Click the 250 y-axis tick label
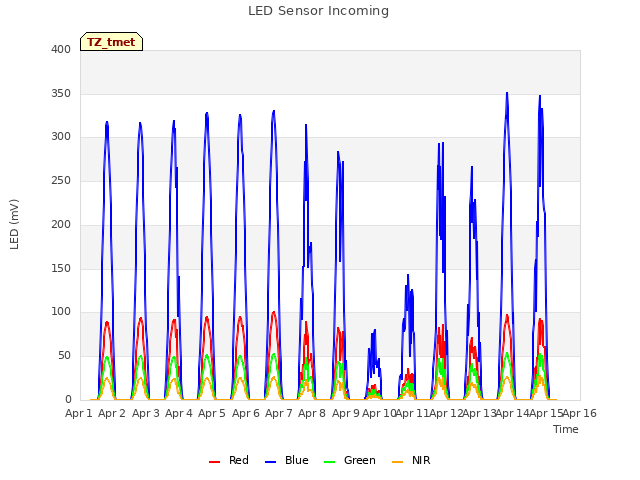This screenshot has height=480, width=640. [61, 180]
